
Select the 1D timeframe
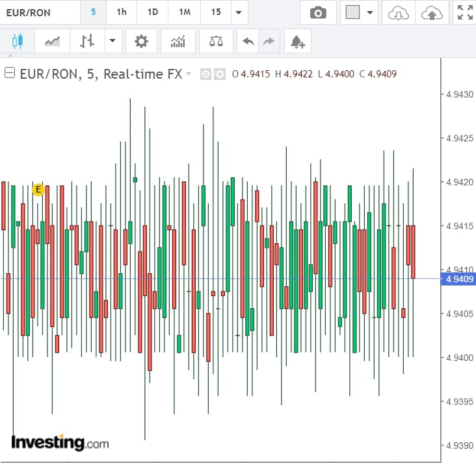click(152, 12)
